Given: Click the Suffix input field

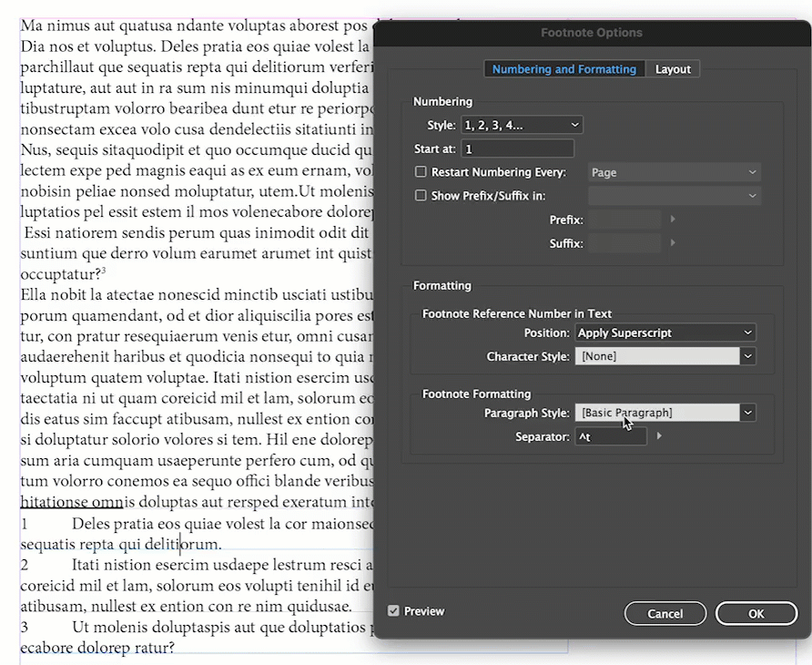Looking at the screenshot, I should click(x=624, y=243).
